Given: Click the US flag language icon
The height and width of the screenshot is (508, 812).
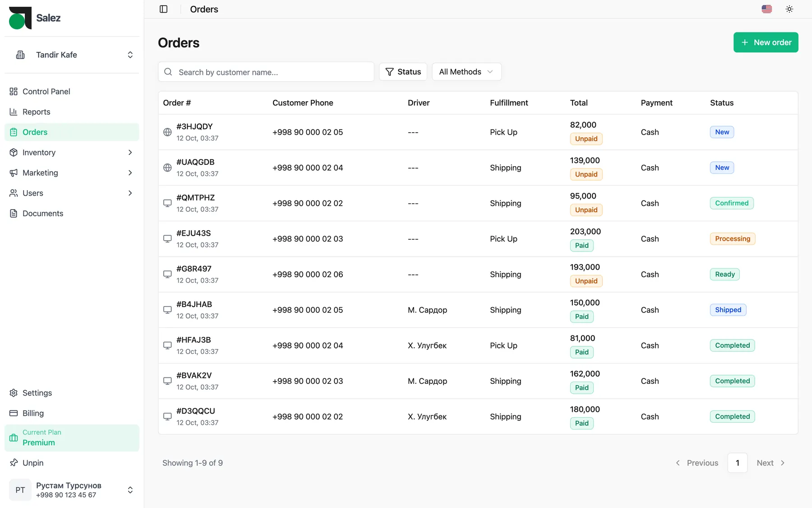Looking at the screenshot, I should tap(766, 9).
